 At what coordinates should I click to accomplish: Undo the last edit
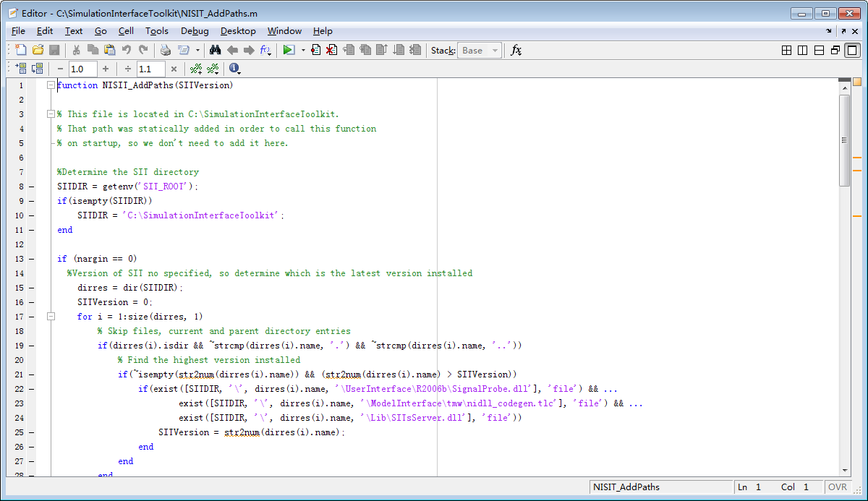coord(127,49)
